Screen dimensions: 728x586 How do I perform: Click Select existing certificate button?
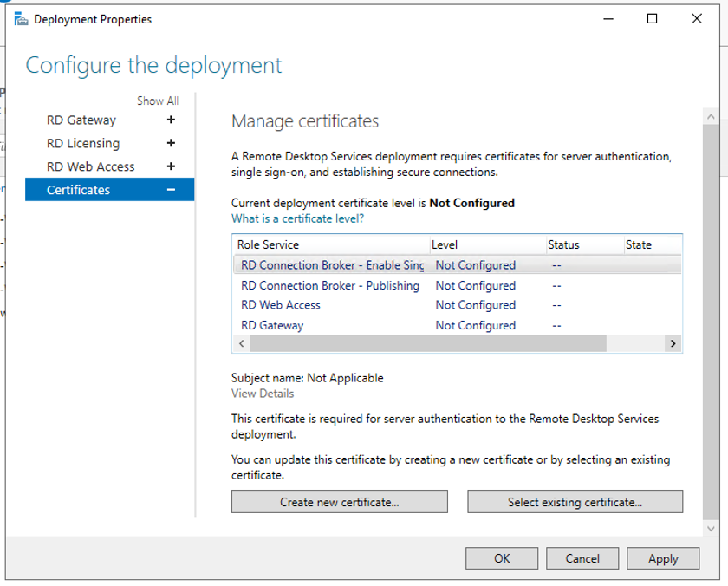point(575,502)
